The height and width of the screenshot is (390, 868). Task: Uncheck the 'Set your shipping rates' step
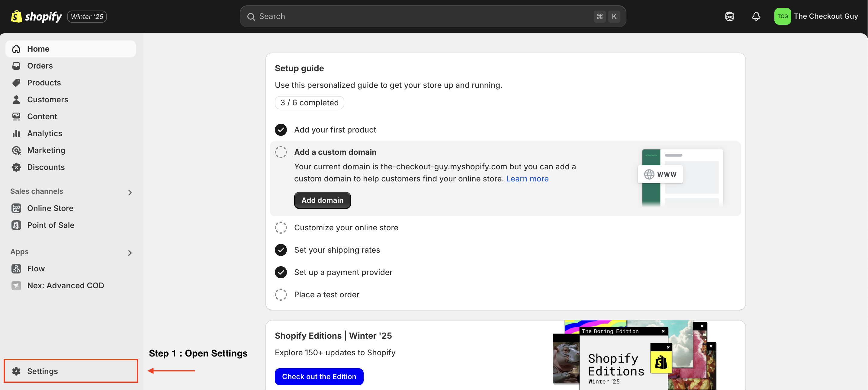(281, 250)
